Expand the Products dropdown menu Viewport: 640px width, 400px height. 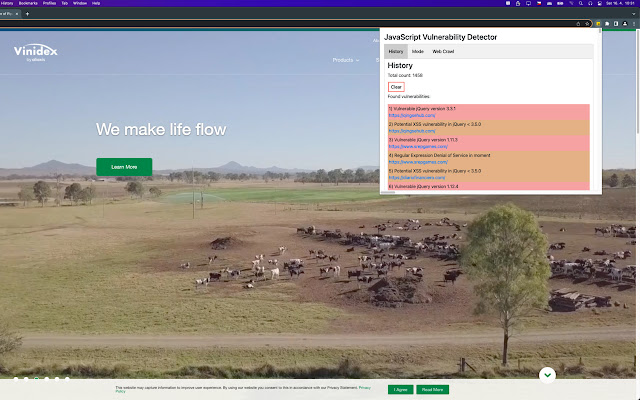pos(345,60)
